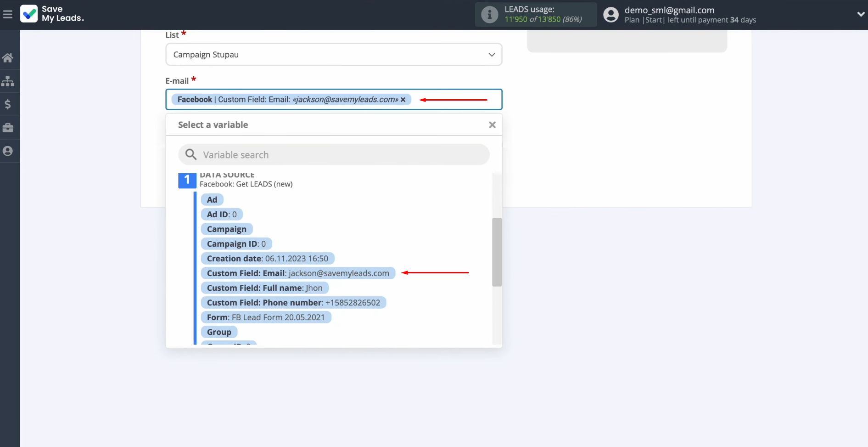Click the search magnifier icon

[191, 155]
